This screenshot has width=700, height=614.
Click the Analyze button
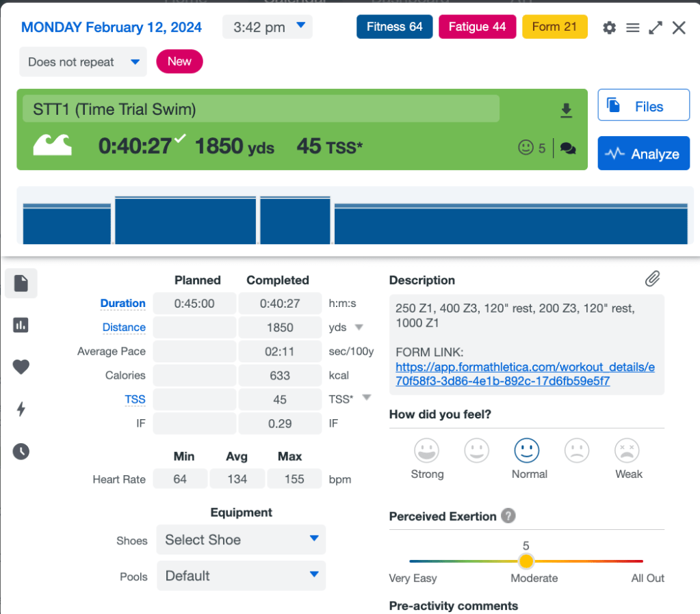point(643,154)
